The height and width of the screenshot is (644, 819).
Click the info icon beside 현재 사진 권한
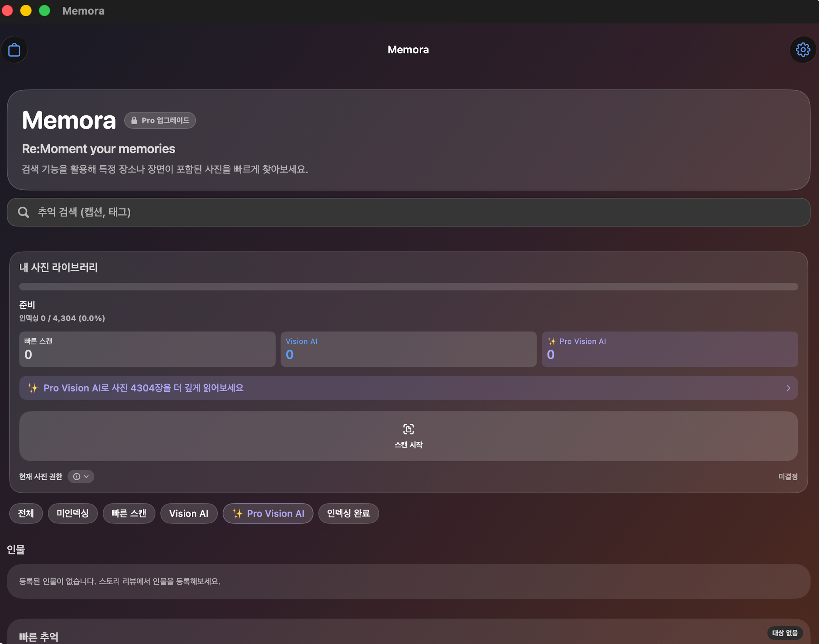tap(76, 477)
